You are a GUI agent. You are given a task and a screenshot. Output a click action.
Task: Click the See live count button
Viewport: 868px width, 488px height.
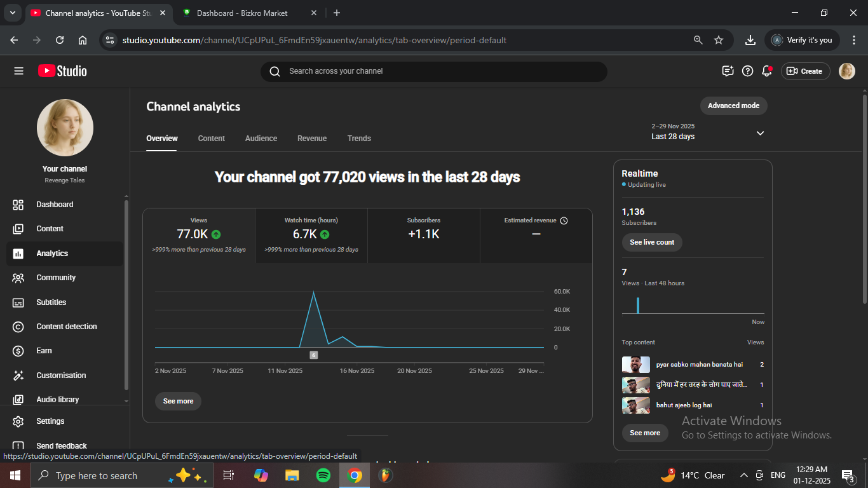(652, 242)
